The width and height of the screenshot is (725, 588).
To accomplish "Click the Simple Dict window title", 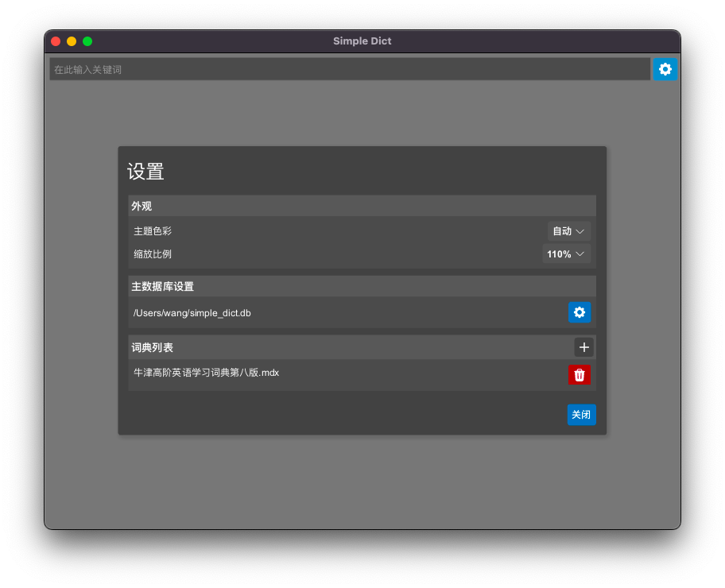I will pos(362,41).
